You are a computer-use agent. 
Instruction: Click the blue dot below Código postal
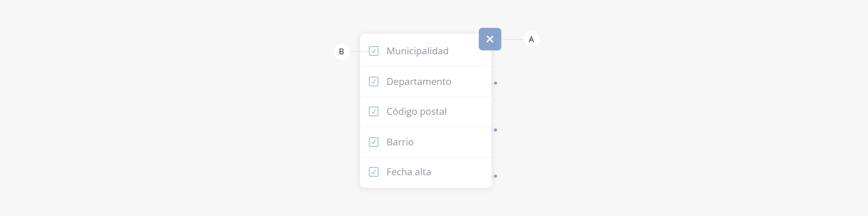(495, 130)
